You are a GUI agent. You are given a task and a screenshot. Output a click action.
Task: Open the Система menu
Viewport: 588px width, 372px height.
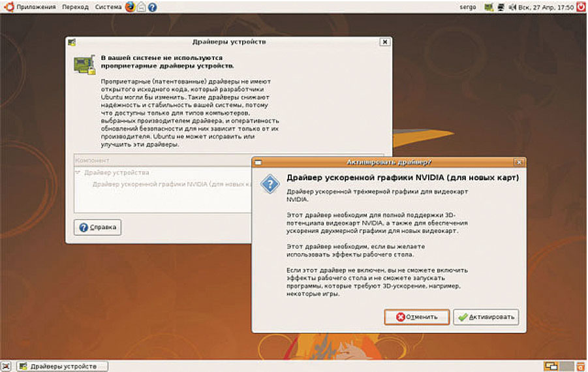108,7
